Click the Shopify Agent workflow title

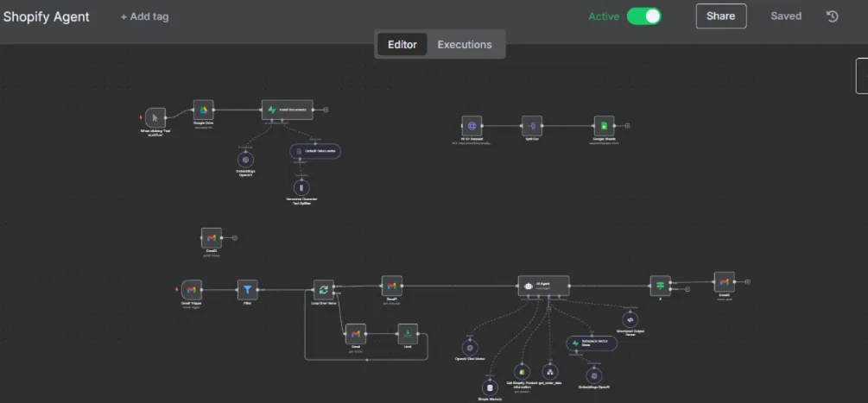(46, 16)
